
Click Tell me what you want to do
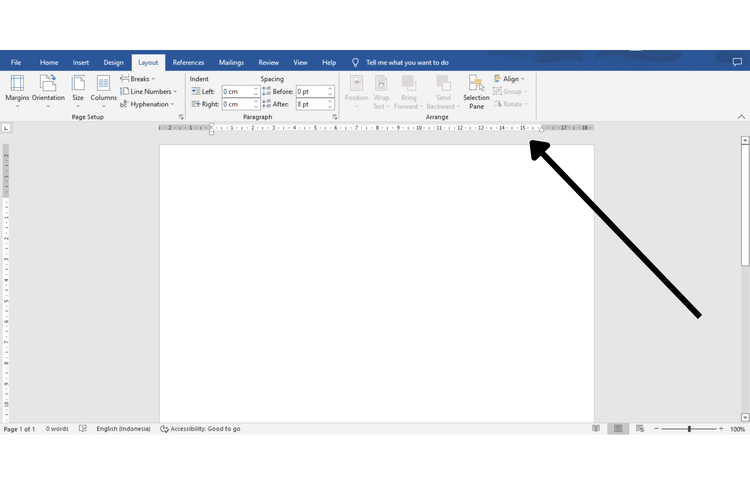pos(407,62)
